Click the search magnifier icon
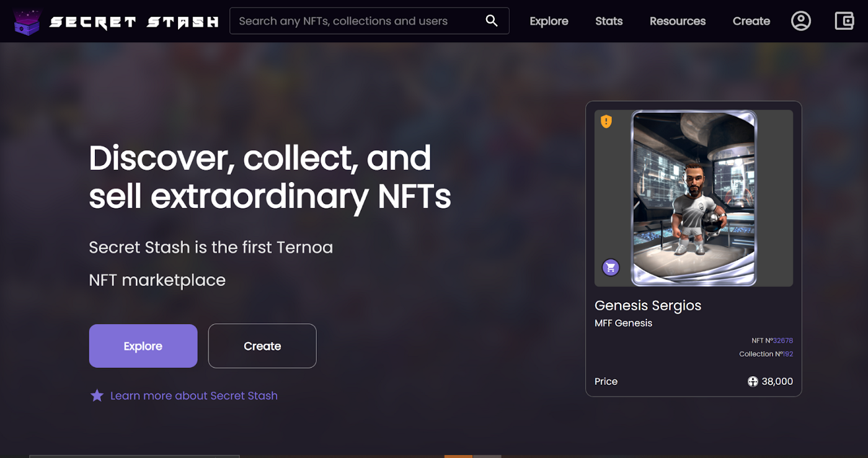 tap(492, 20)
